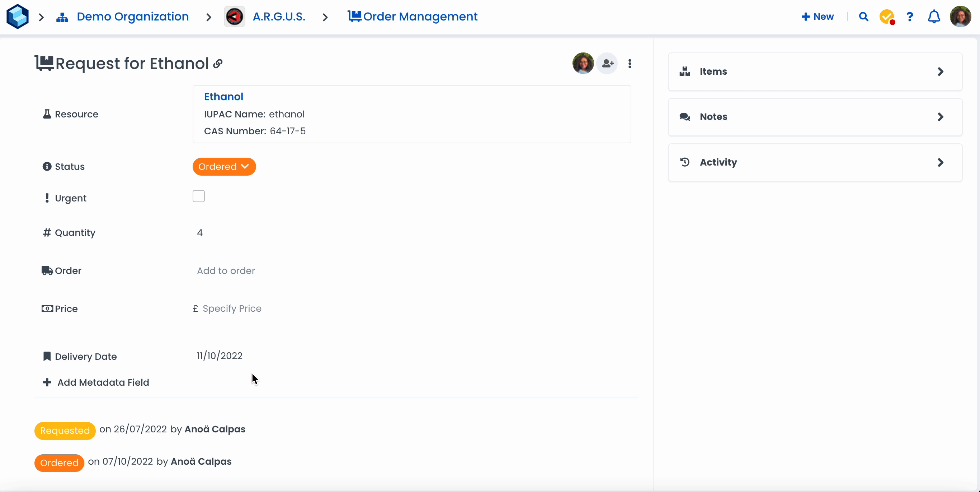Open the Ethanol resource link

coord(223,97)
